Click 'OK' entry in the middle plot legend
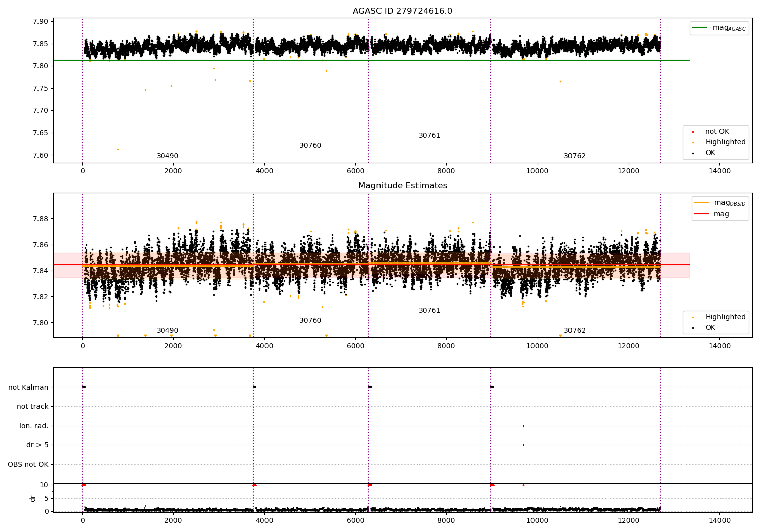The image size is (760, 532). [x=710, y=328]
